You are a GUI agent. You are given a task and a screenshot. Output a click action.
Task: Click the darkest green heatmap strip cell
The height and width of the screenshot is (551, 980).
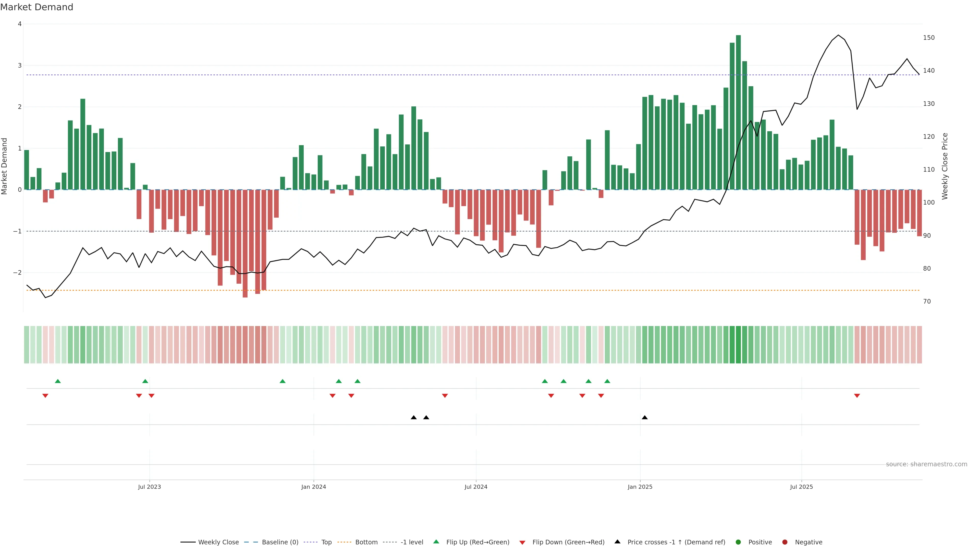738,345
